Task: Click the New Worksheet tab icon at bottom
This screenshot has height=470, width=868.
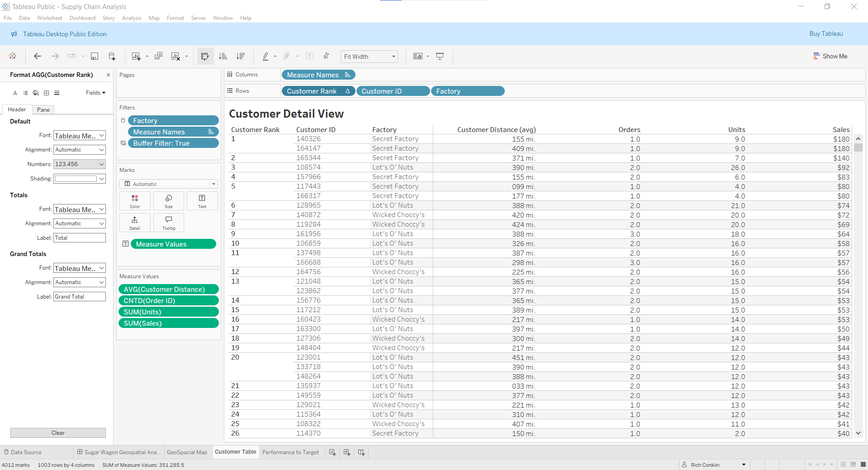Action: (x=332, y=452)
